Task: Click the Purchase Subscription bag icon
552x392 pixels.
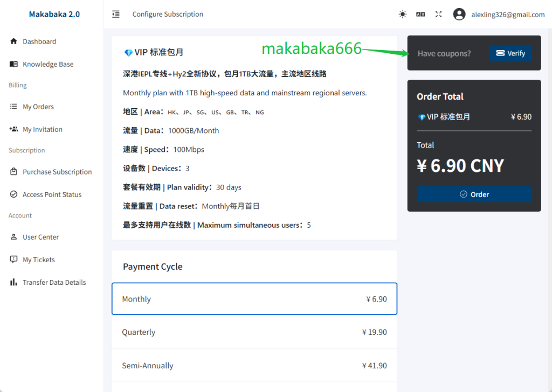Action: click(x=14, y=172)
